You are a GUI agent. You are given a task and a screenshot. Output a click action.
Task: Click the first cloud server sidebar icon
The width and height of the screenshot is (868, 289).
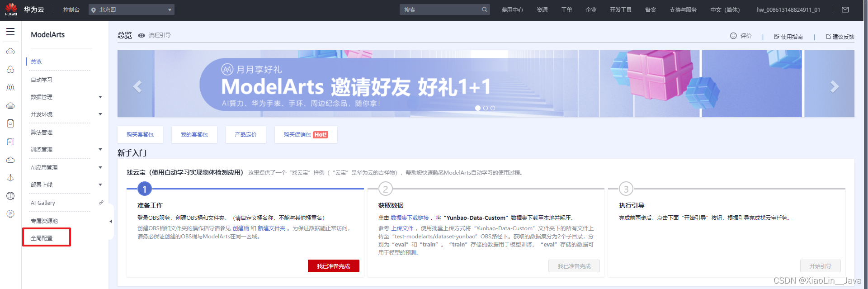pos(10,52)
